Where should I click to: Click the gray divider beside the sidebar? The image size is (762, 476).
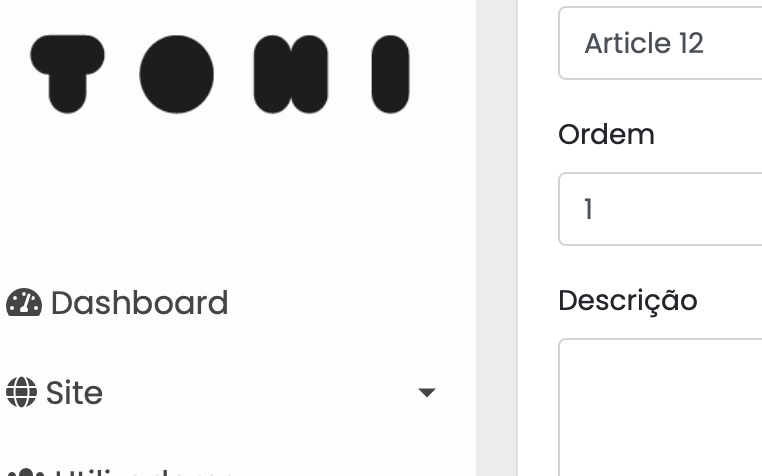pyautogui.click(x=496, y=240)
